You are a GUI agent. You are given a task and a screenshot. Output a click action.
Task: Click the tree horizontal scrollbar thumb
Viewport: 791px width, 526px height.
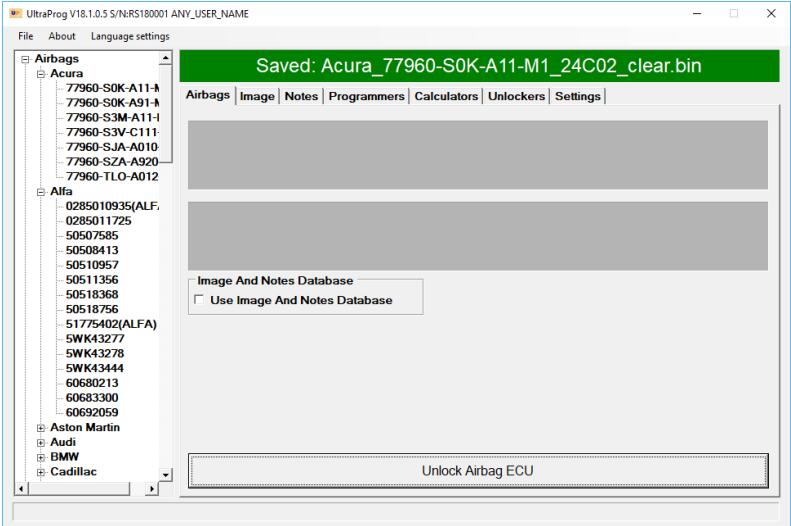point(79,489)
